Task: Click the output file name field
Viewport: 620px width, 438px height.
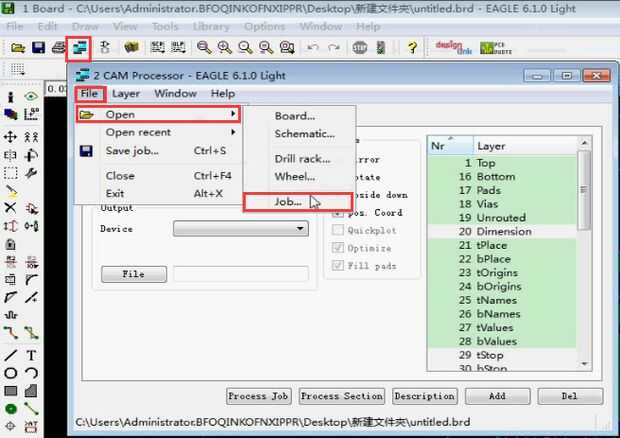Action: pyautogui.click(x=241, y=274)
